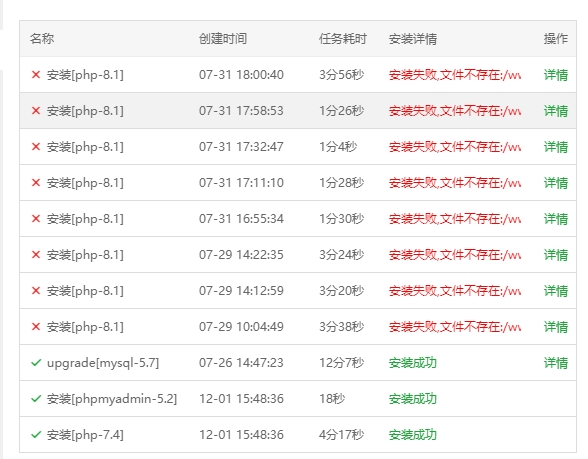Click the failure message in the 1分26秒 row

[x=454, y=111]
